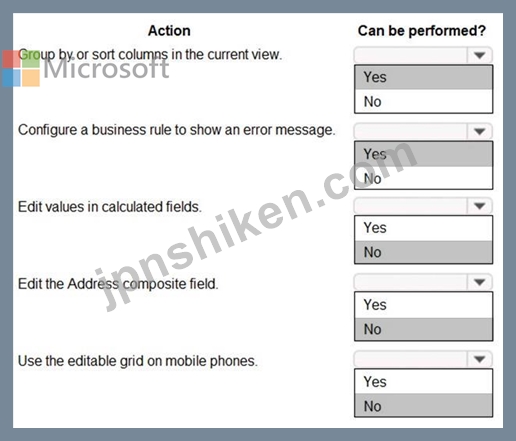The image size is (516, 441).
Task: Pick No for Edit values in calculated fields
Action: 423,252
